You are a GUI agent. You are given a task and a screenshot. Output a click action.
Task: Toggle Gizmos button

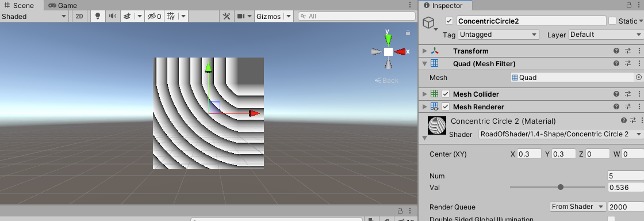[269, 17]
